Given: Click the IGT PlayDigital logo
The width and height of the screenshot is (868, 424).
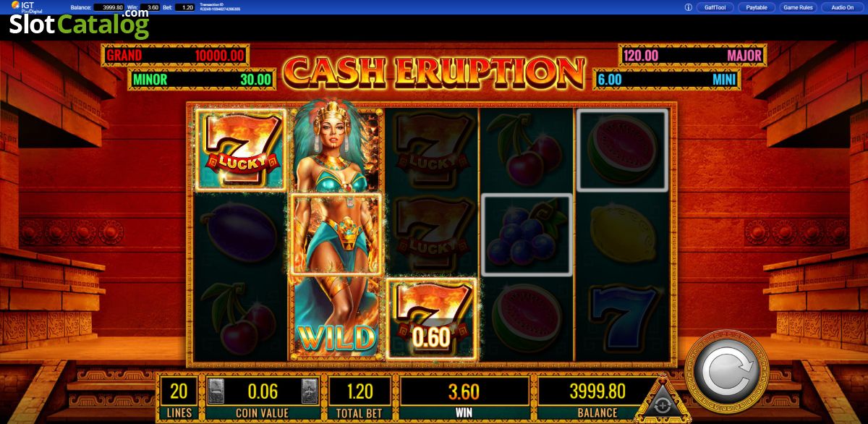Looking at the screenshot, I should [x=25, y=7].
